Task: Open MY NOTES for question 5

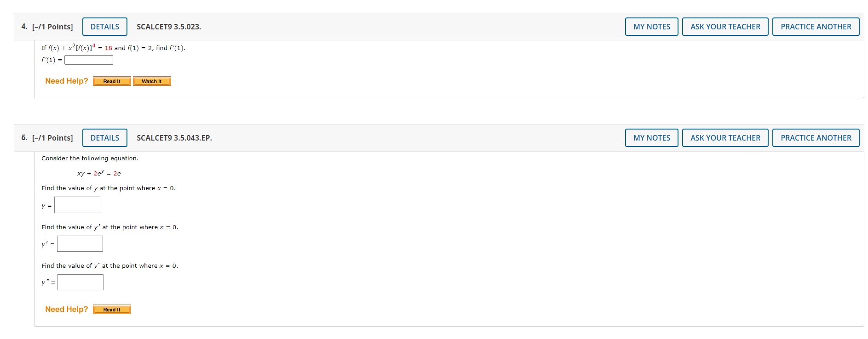Action: click(x=651, y=137)
